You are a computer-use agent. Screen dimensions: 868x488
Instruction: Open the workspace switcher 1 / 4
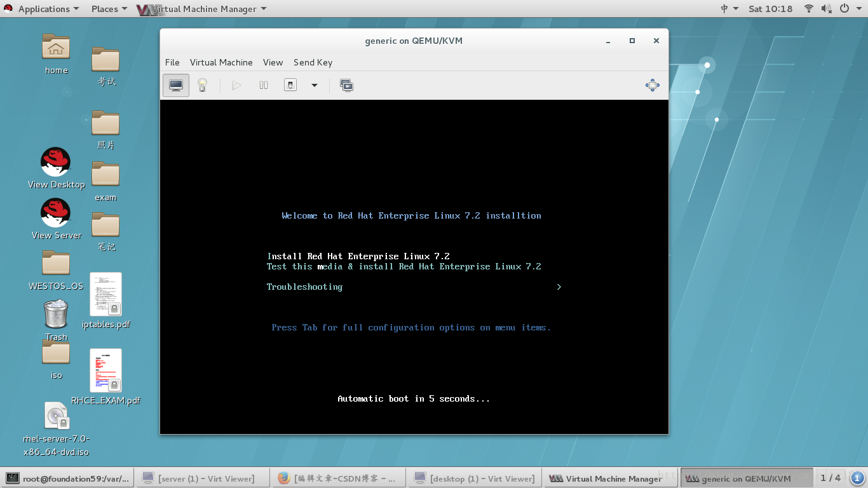pos(830,478)
